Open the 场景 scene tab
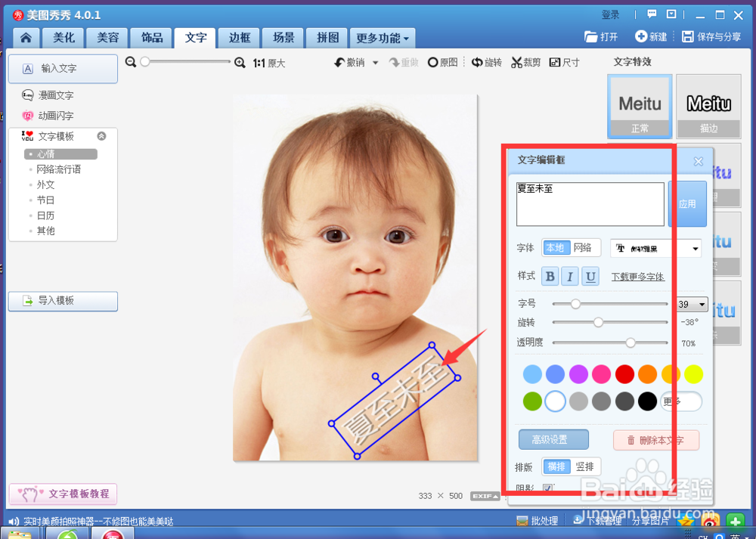 tap(282, 36)
